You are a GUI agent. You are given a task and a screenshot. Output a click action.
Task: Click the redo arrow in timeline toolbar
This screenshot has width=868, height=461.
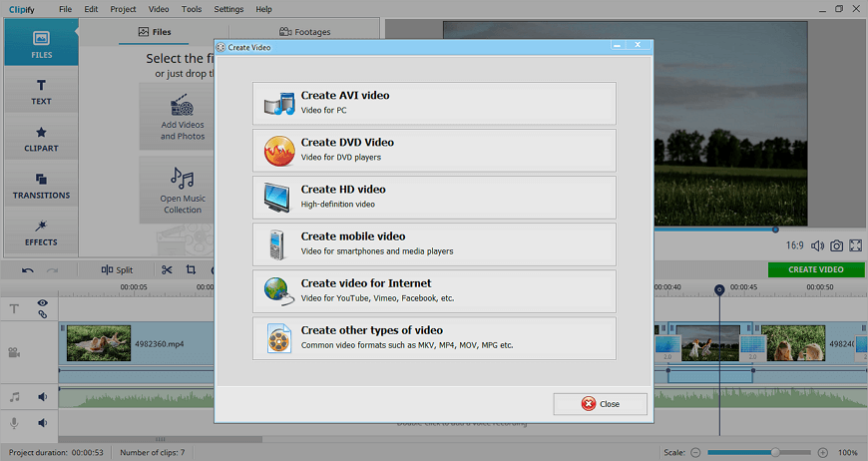click(x=52, y=270)
